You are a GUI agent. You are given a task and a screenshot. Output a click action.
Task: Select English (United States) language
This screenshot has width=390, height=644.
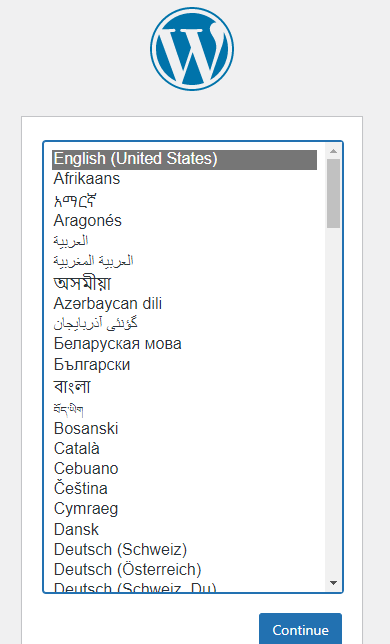tap(184, 159)
